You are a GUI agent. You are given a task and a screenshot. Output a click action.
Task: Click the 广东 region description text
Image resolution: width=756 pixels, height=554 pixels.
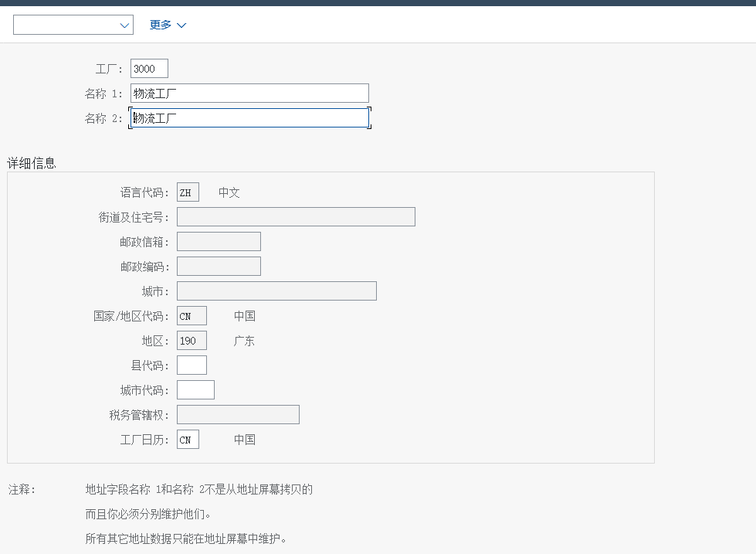[x=244, y=341]
